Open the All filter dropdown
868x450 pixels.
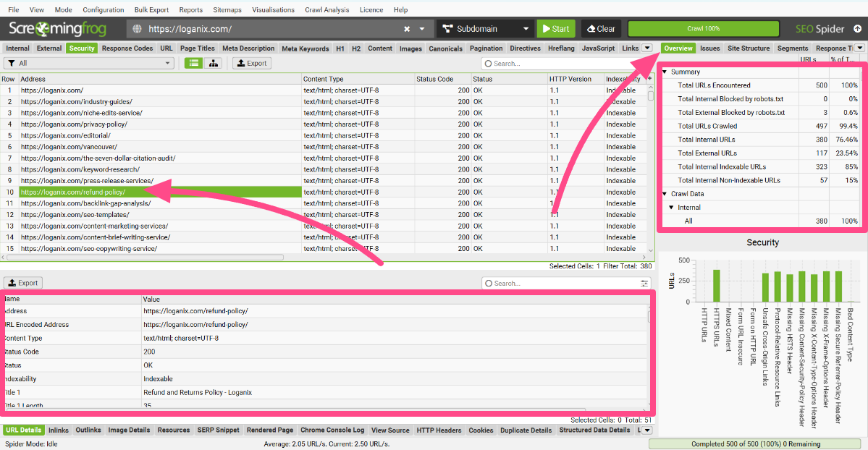89,63
